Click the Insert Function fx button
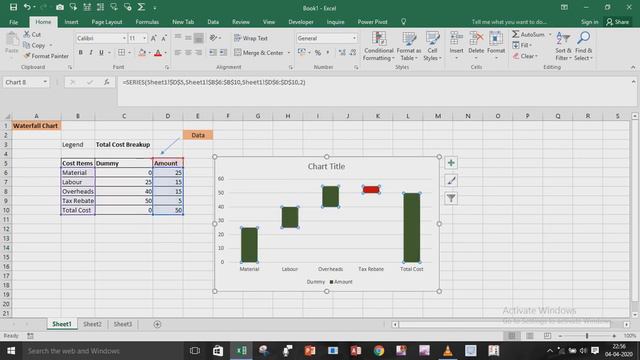Screen dimensions: 640x360 107,82
